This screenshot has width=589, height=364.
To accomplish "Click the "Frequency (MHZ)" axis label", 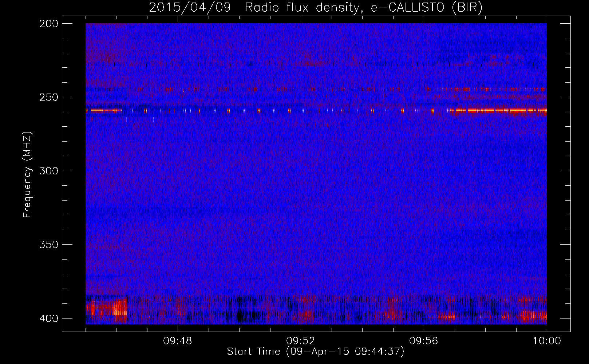I will click(27, 175).
